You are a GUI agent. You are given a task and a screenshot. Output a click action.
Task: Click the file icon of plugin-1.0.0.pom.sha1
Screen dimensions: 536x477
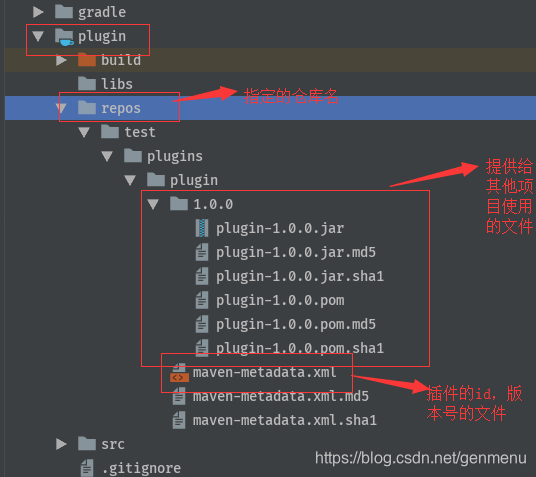pos(202,348)
